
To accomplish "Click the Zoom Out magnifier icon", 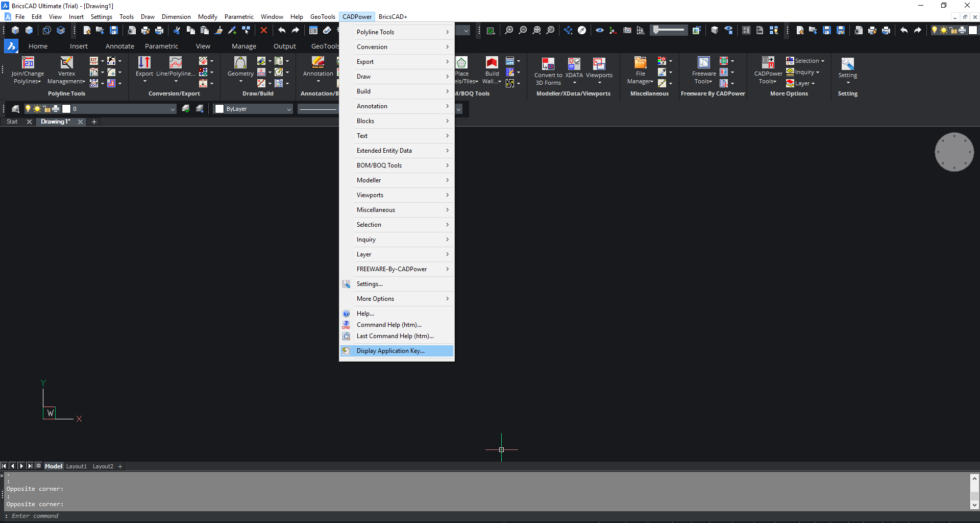I will [x=523, y=31].
